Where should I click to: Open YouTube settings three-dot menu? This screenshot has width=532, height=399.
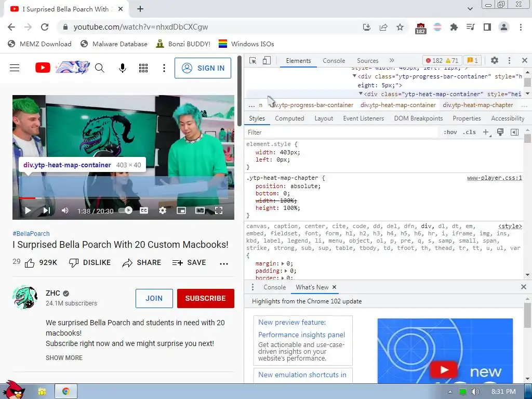pos(164,68)
